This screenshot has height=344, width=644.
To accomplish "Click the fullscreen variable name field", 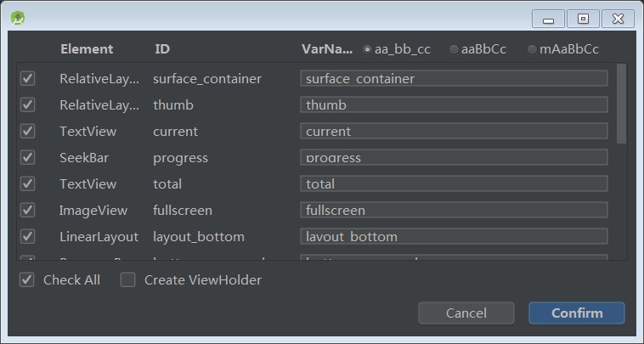I will click(454, 210).
